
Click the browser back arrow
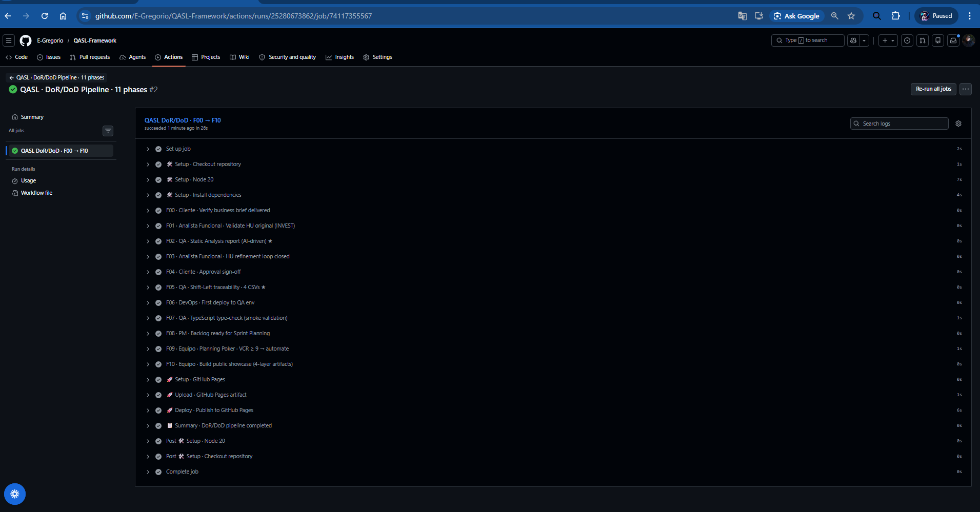[8, 16]
